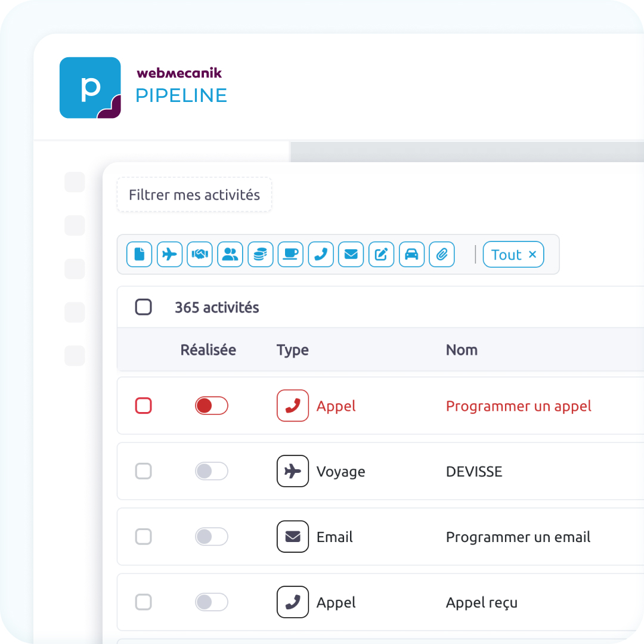The height and width of the screenshot is (644, 644).
Task: Filter activities by the plane Voyage icon
Action: (169, 255)
